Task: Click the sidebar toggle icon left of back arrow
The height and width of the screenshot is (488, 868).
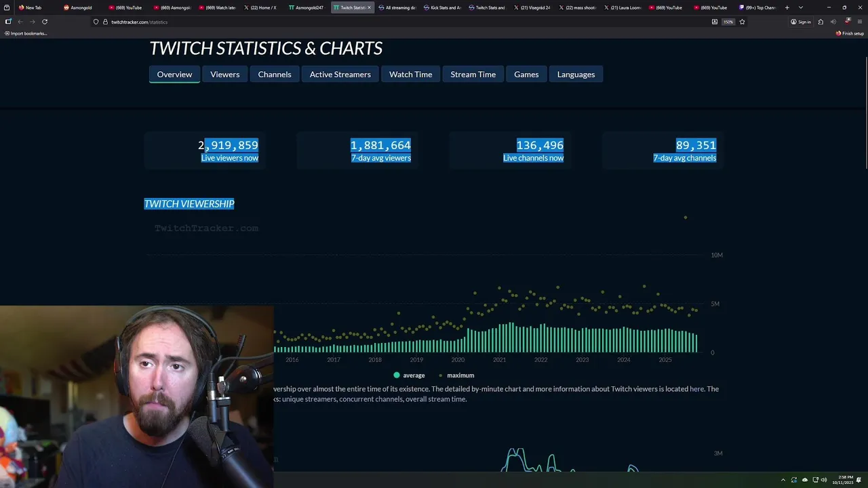Action: [8, 22]
